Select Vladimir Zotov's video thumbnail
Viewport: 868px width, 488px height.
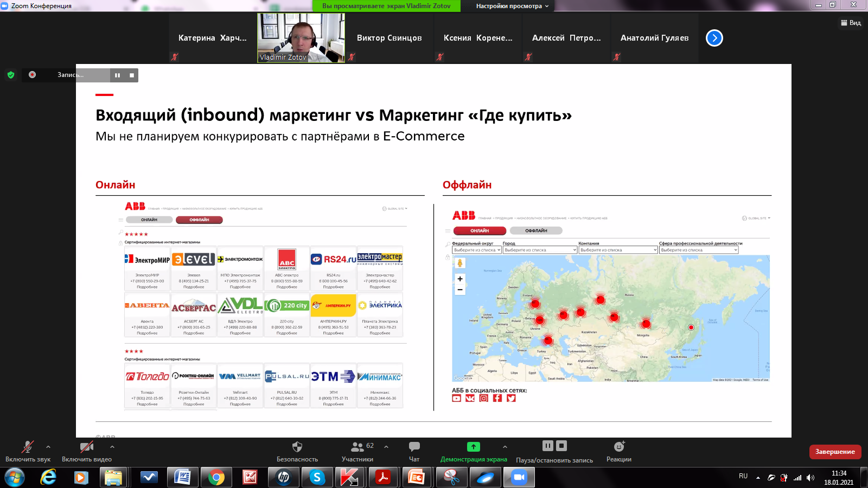point(301,38)
